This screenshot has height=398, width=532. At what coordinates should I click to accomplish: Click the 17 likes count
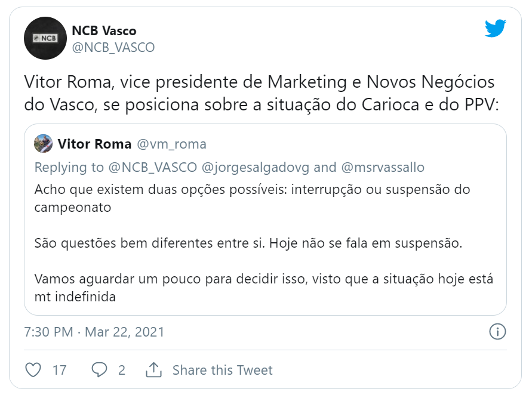(x=59, y=370)
